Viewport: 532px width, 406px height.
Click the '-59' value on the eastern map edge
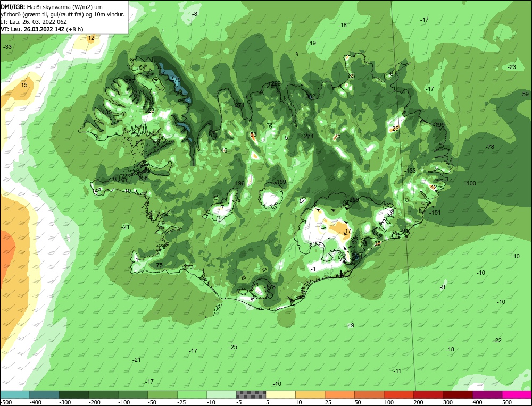point(525,94)
